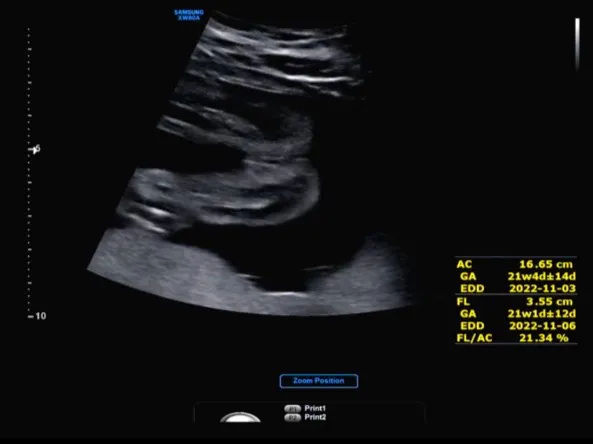Click the FL measurement label
Screen dimensions: 593x444
tap(463, 301)
